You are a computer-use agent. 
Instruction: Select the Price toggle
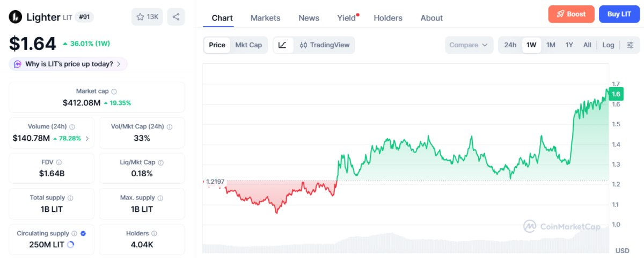coord(217,45)
